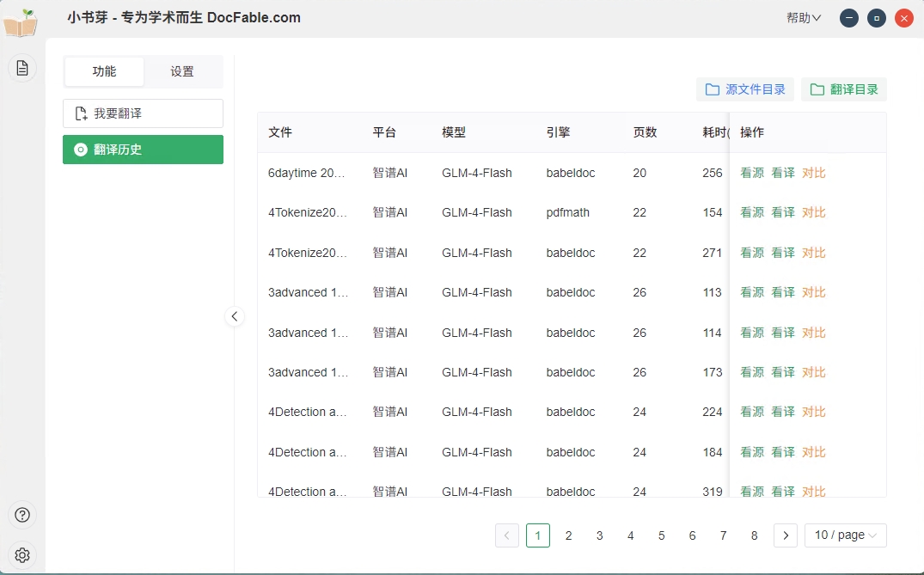Screen dimensions: 924x575
Task: Select page 8 in pagination
Action: [x=755, y=535]
